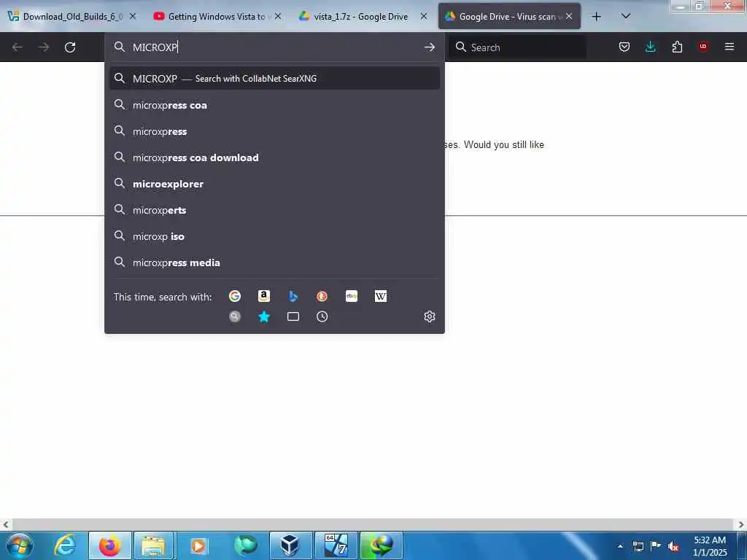Click the horizontal scrollbar left arrow
Screen dimensions: 747x560
pos(6,524)
